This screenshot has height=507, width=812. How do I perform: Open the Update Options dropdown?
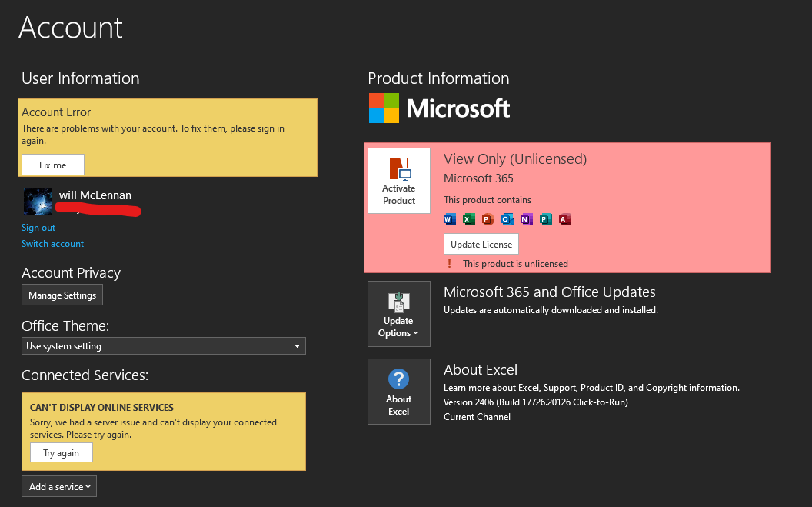point(399,314)
